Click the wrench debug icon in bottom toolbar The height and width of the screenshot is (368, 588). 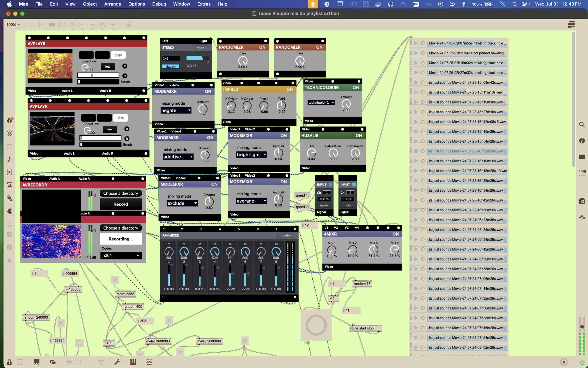(117, 362)
